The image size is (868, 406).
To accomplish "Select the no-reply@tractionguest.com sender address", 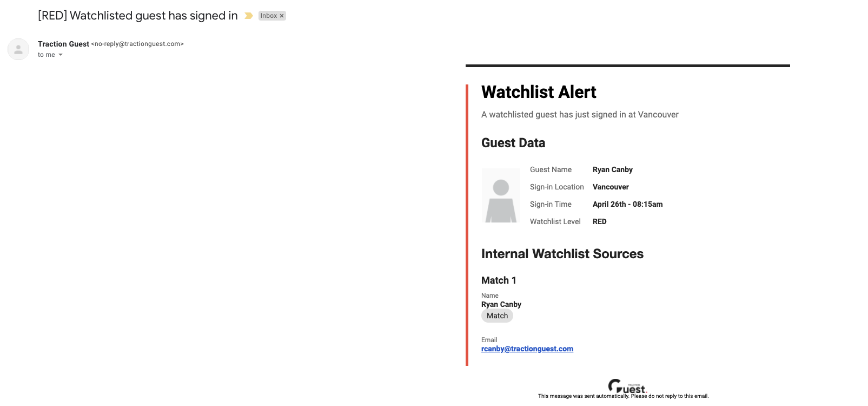I will pyautogui.click(x=137, y=44).
